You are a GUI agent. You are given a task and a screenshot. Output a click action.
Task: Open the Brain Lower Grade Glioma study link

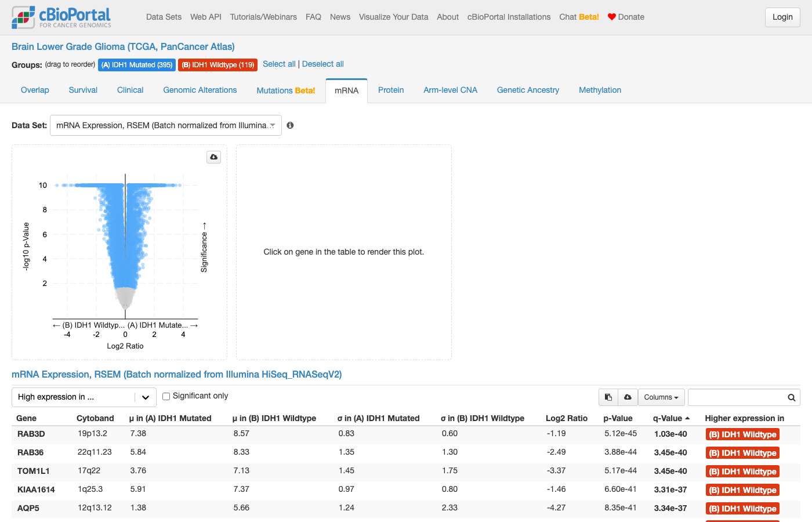(123, 46)
